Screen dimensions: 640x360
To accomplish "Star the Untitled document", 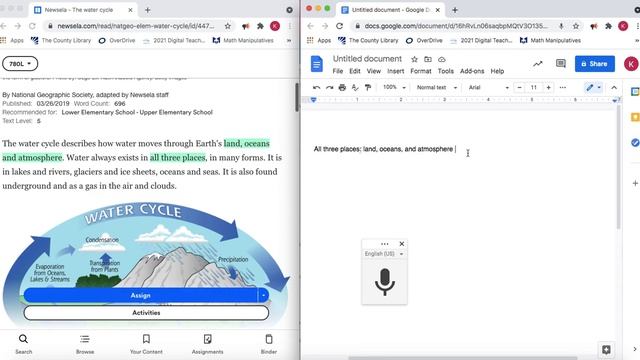I will [414, 59].
